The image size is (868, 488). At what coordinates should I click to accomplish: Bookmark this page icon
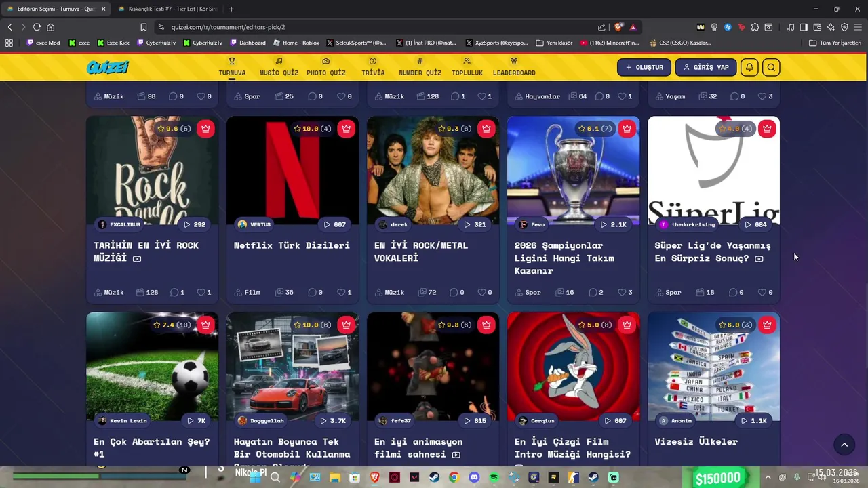[143, 27]
